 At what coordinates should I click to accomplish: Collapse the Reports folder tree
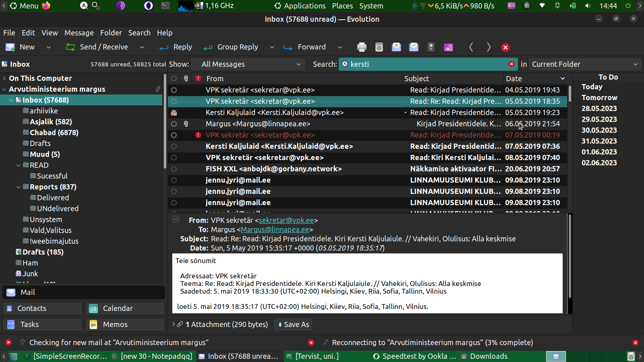[x=19, y=187]
